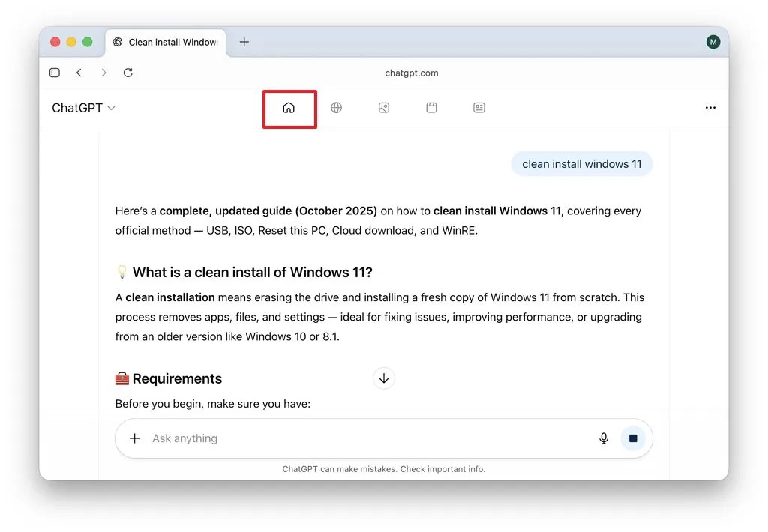Go back with the left arrow
Viewport: 768px width, 532px height.
pyautogui.click(x=79, y=73)
